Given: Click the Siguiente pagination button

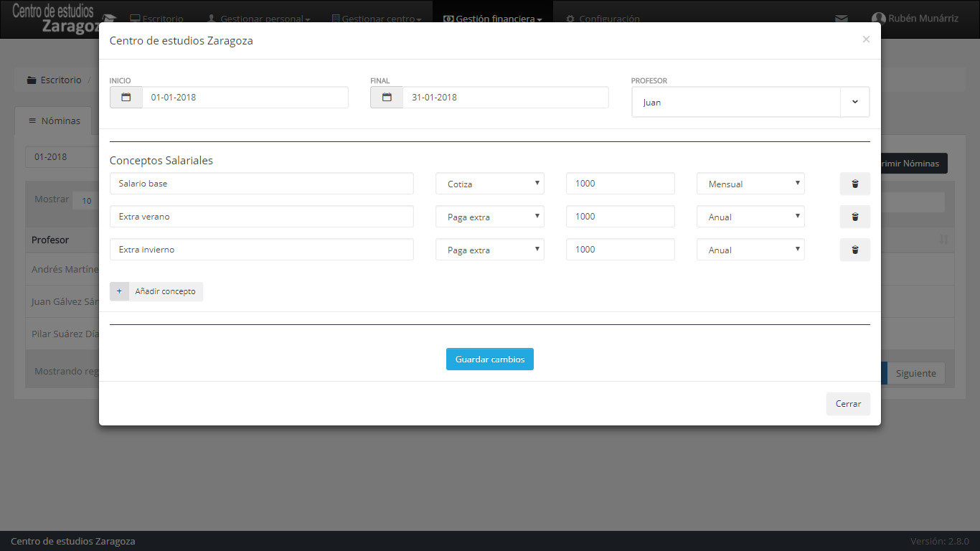Looking at the screenshot, I should pos(916,373).
